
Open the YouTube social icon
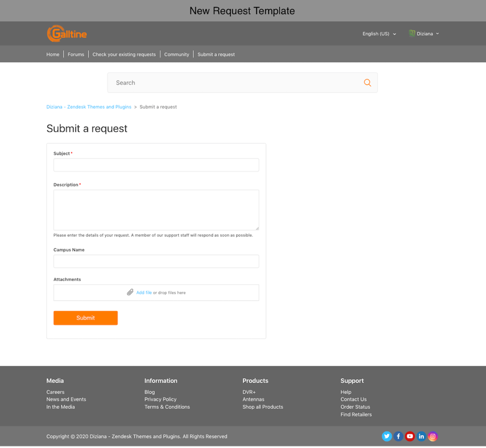pyautogui.click(x=410, y=436)
